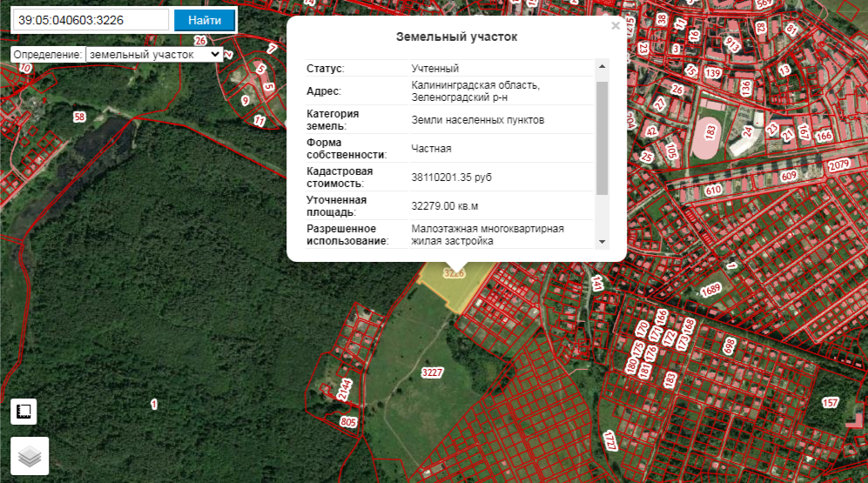Close the Земельный участок popup

tap(616, 27)
